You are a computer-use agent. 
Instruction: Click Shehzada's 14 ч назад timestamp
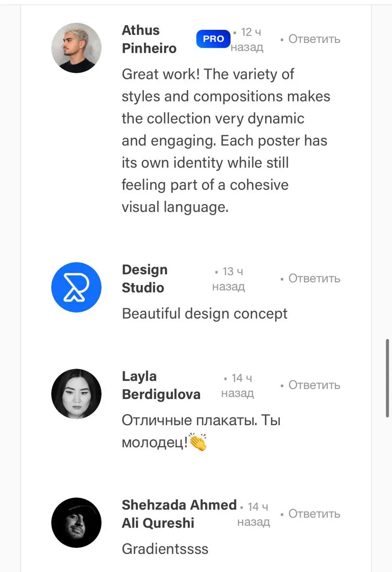coord(254,514)
